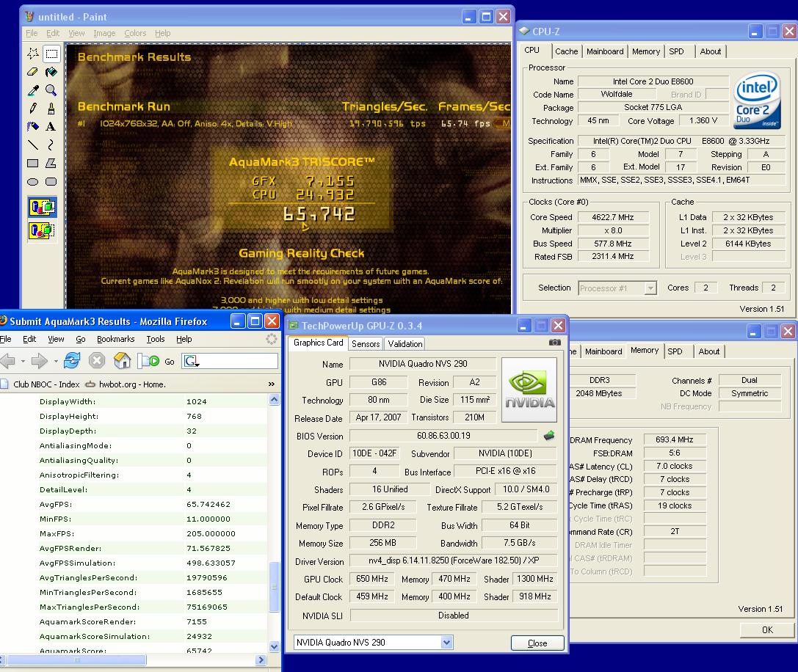
Task: Click the Firefox vertical scrollbar thumb
Action: click(x=274, y=587)
